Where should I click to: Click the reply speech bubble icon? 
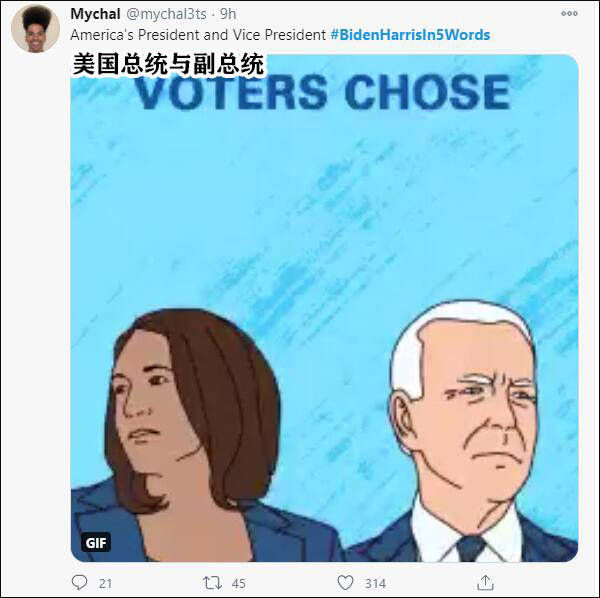click(x=80, y=582)
